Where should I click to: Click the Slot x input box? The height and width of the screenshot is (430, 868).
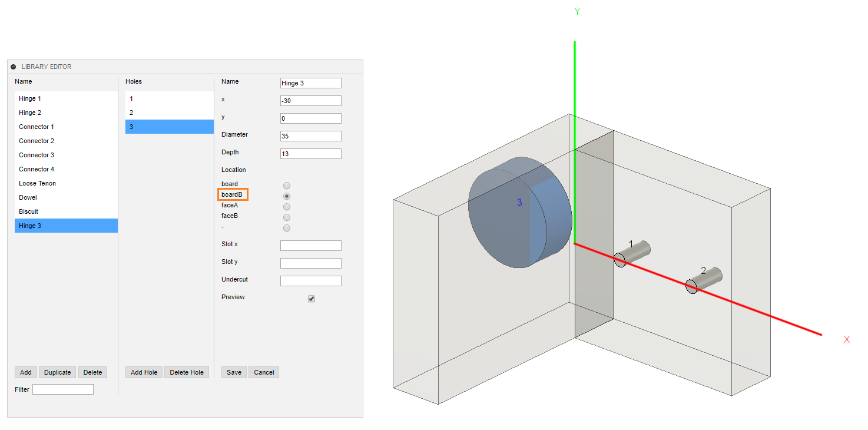point(311,246)
